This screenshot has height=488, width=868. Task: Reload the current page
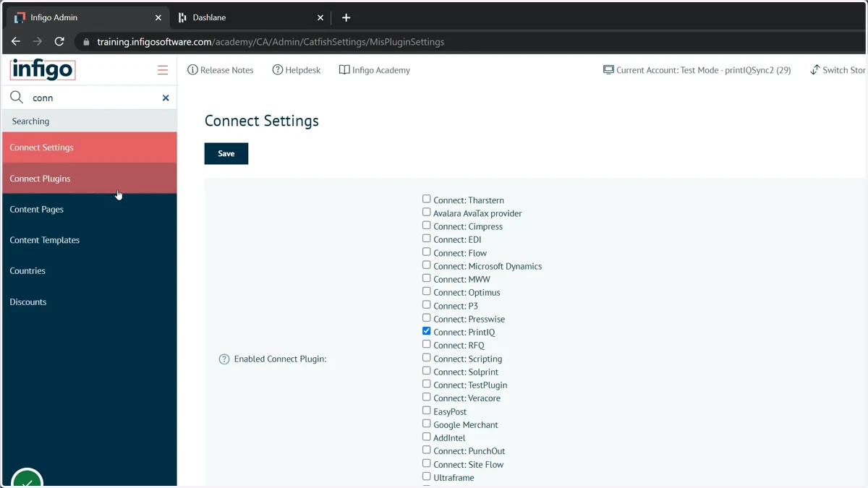[x=59, y=42]
